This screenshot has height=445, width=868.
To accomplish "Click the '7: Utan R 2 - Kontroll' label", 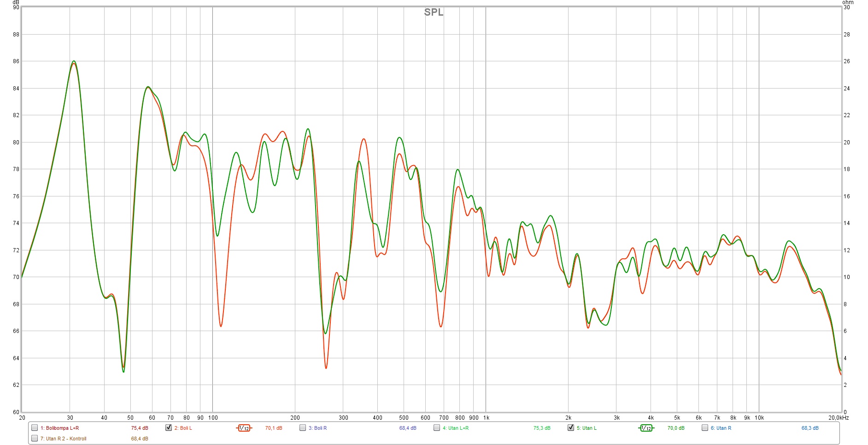I will (x=63, y=439).
